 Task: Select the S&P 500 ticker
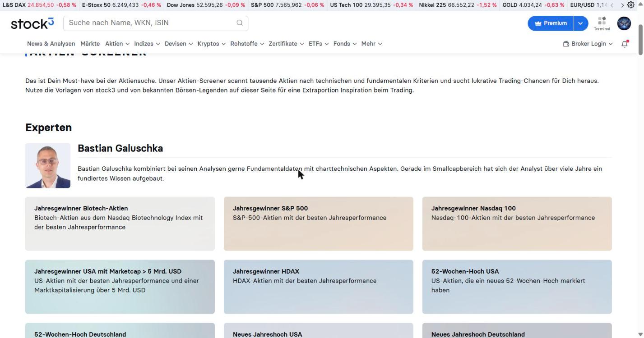coord(287,5)
